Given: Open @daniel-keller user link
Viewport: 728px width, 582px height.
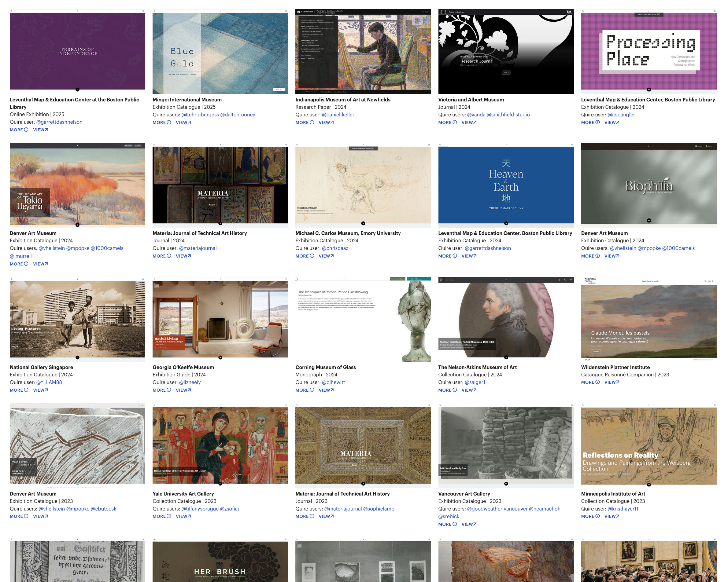Looking at the screenshot, I should pyautogui.click(x=338, y=115).
